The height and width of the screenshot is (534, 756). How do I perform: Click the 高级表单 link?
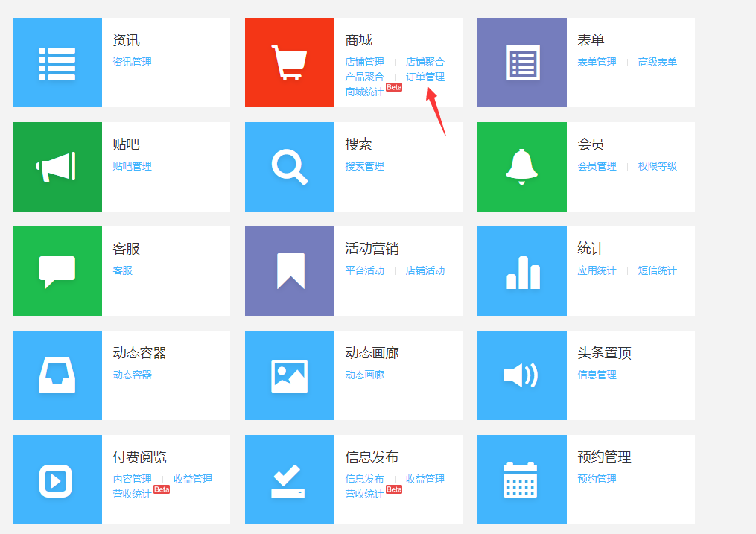(x=657, y=62)
